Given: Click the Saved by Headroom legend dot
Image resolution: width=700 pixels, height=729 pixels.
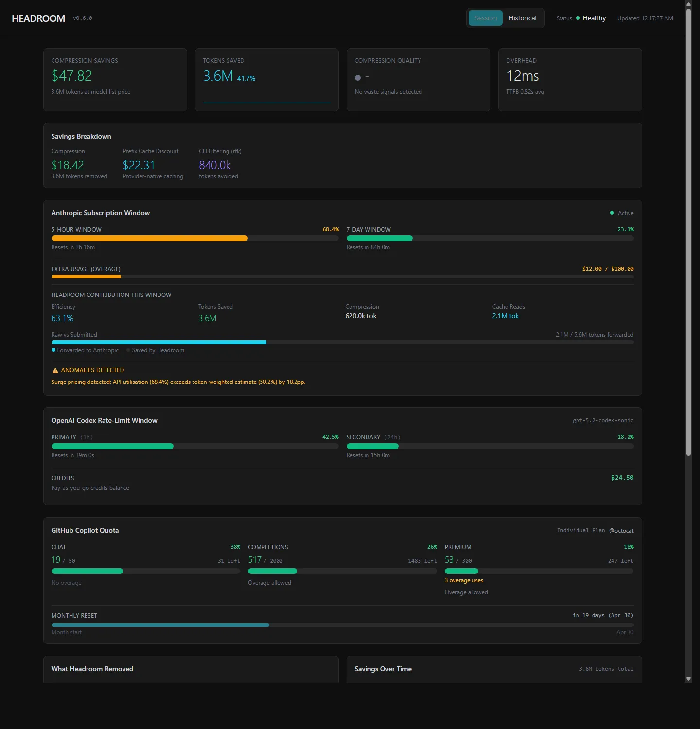Looking at the screenshot, I should click(x=128, y=350).
